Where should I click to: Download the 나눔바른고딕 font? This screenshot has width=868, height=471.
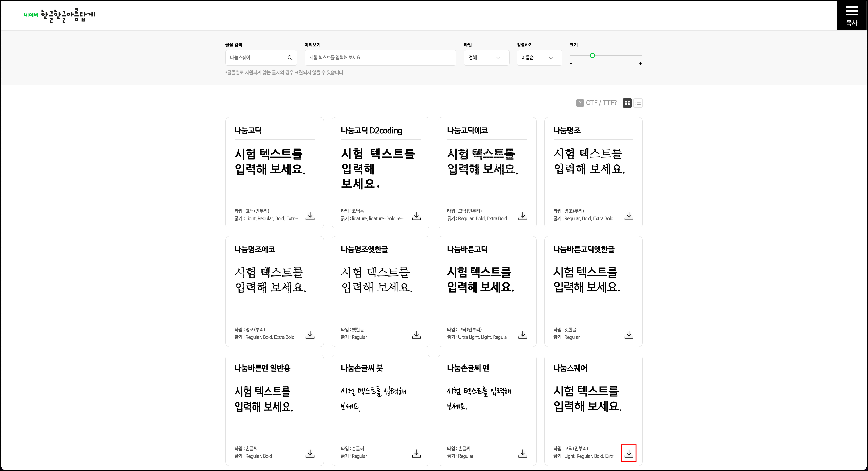[x=523, y=335]
